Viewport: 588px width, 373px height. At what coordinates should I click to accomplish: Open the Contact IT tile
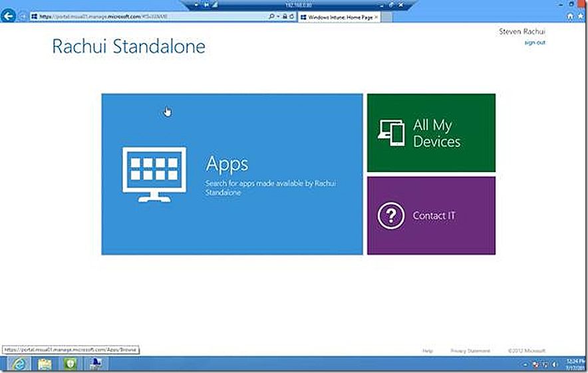[431, 215]
